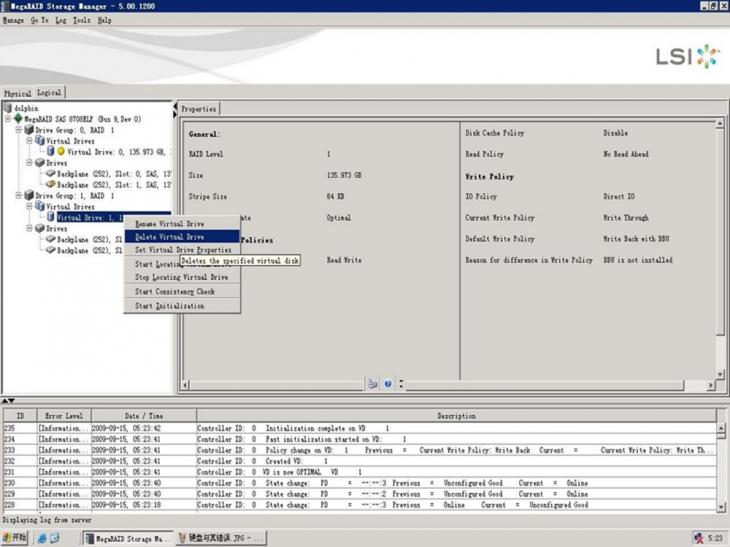This screenshot has height=547, width=730.
Task: Click the help icon below properties panel
Action: tap(387, 383)
